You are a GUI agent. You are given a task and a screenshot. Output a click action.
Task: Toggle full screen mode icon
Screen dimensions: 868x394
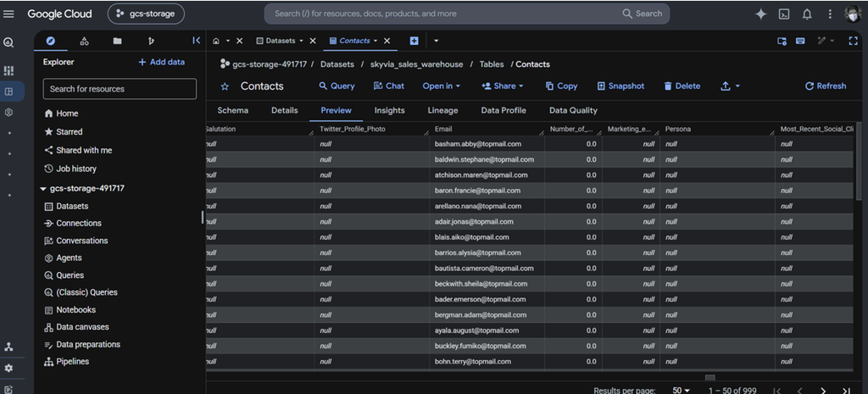[x=853, y=41]
